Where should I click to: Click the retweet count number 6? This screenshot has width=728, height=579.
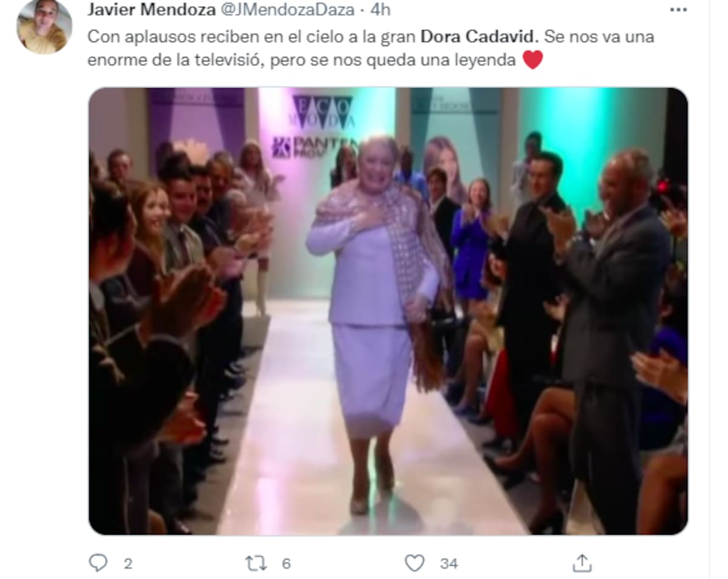[286, 564]
